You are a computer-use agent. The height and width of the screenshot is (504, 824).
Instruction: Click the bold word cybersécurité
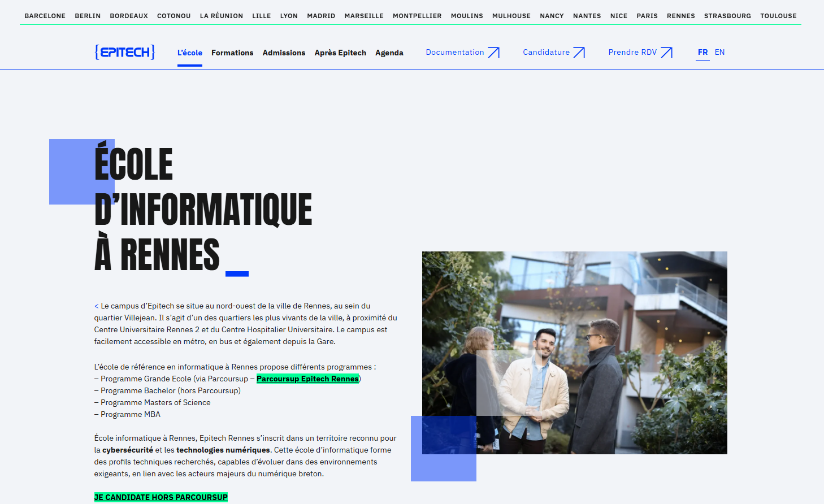(x=128, y=450)
